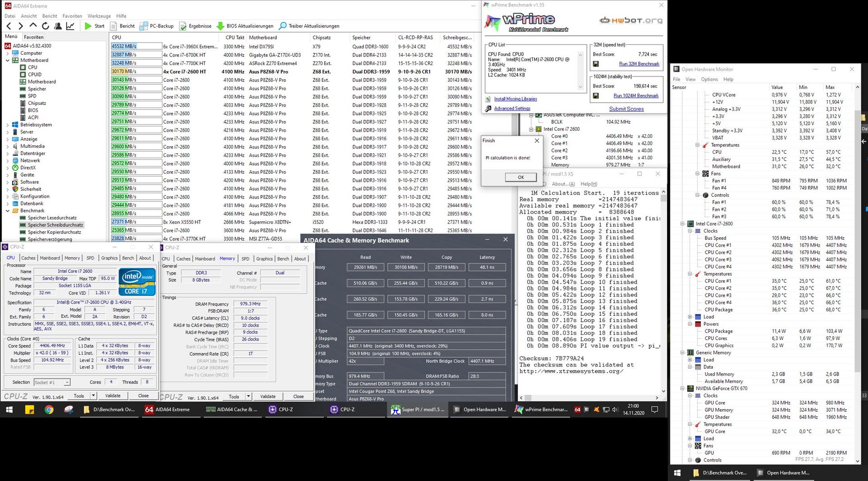This screenshot has height=481, width=868.
Task: Select Speicher Kopierdurchsatz benchmark item
Action: [x=54, y=232]
